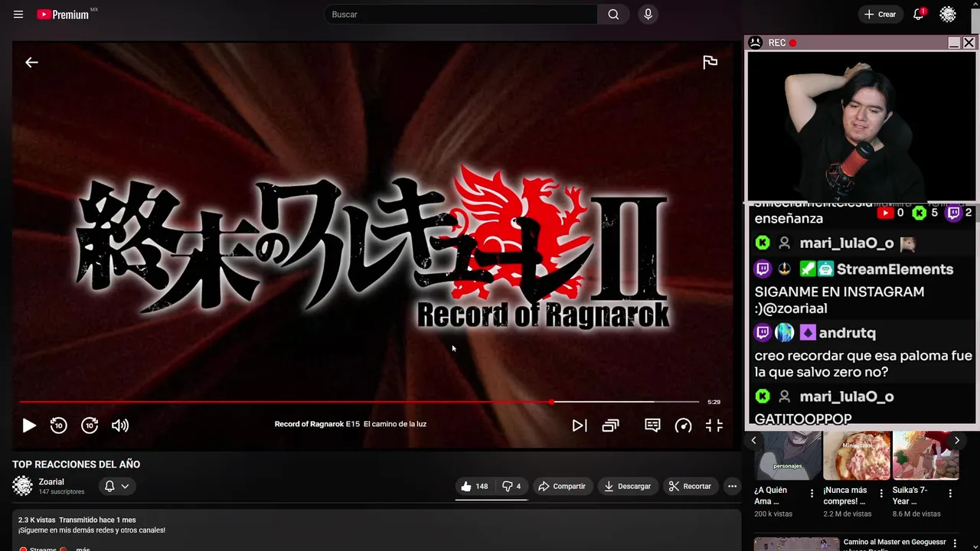Mute the video volume speaker
Screen dimensions: 980x551
[x=120, y=425]
